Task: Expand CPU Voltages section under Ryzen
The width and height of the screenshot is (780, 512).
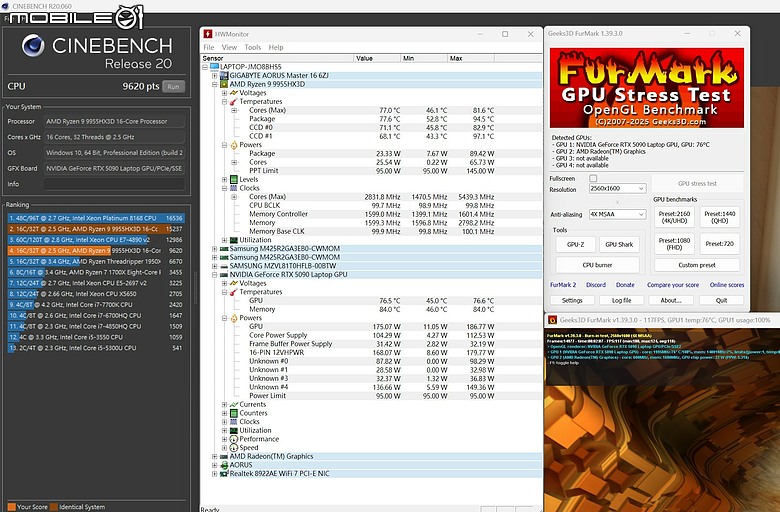Action: [224, 93]
